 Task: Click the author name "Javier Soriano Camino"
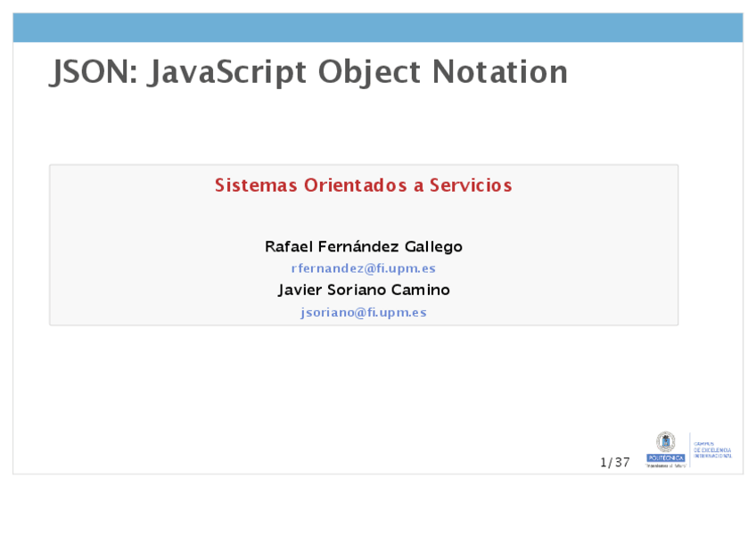pyautogui.click(x=364, y=290)
